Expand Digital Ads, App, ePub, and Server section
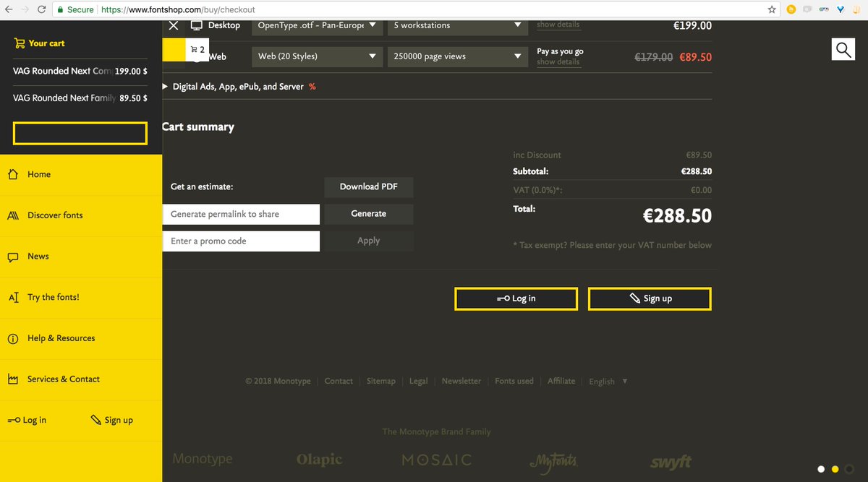The height and width of the screenshot is (482, 868). click(x=239, y=87)
